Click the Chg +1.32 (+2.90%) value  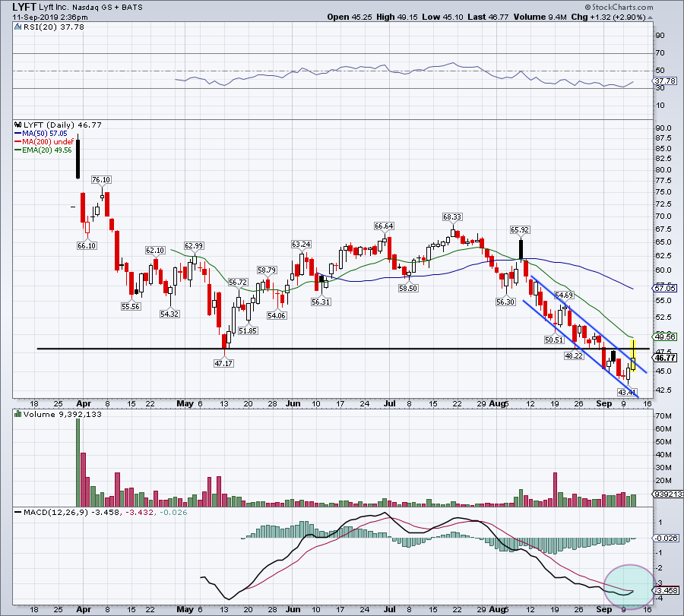608,17
